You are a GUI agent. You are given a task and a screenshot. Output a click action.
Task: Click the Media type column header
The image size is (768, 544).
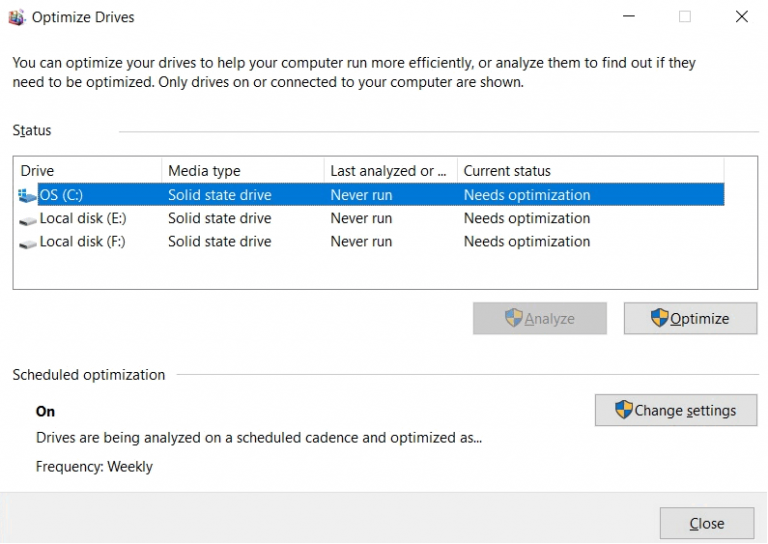pyautogui.click(x=242, y=171)
